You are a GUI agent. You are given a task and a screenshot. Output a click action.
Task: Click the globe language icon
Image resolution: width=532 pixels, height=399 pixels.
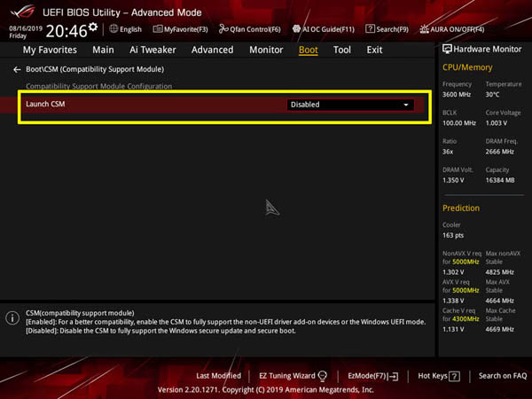[113, 29]
